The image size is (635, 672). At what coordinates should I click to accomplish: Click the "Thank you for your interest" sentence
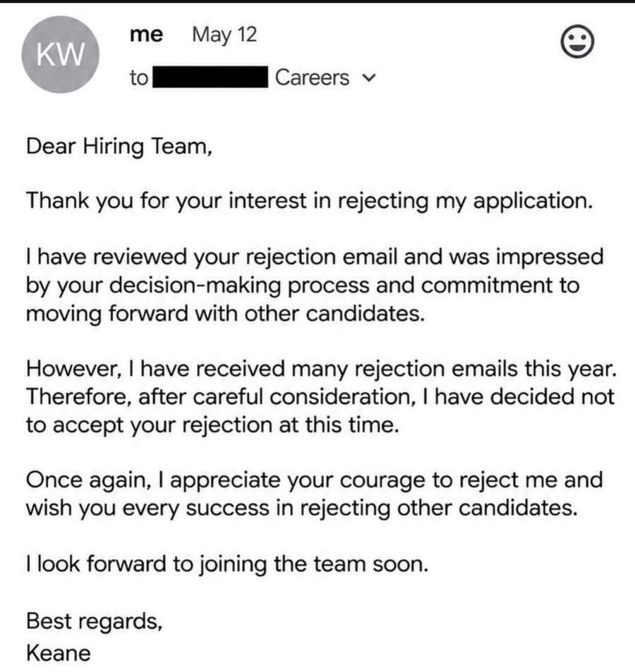[310, 201]
